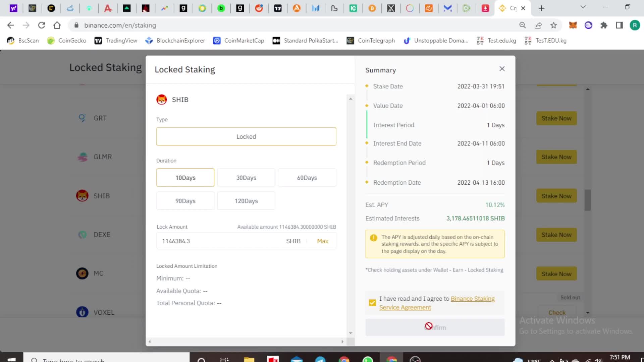Click the address bar URL
Screen dimensions: 644x362
click(x=120, y=25)
